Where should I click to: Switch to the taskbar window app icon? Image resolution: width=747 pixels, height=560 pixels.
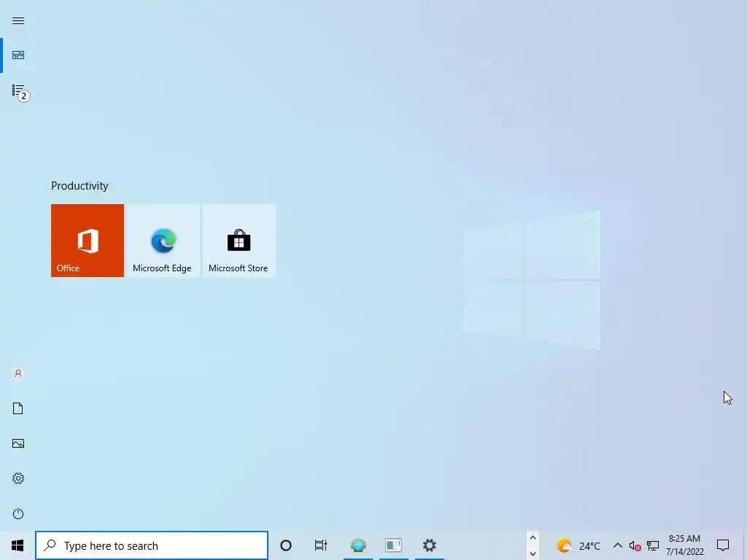tap(393, 545)
